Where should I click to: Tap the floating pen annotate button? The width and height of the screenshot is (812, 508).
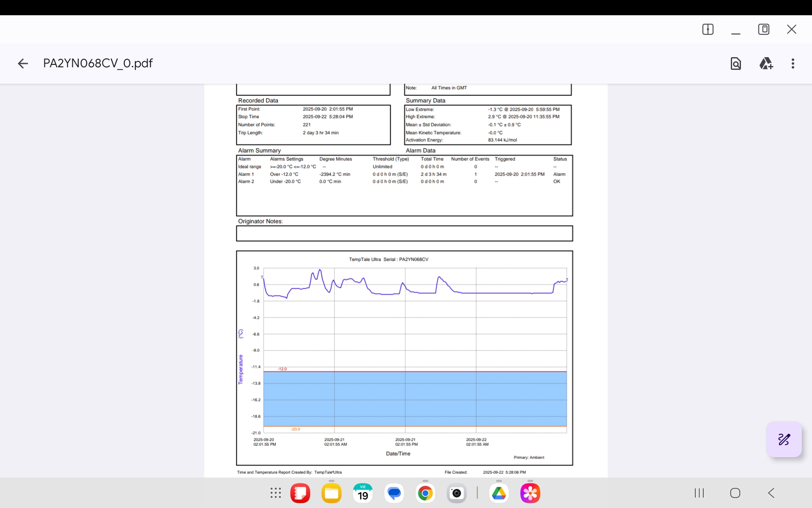click(784, 439)
